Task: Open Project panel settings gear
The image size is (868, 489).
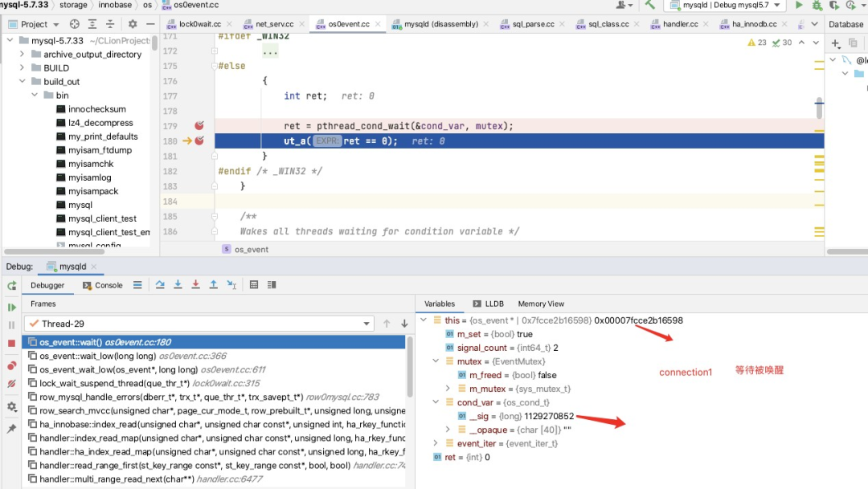Action: 133,24
